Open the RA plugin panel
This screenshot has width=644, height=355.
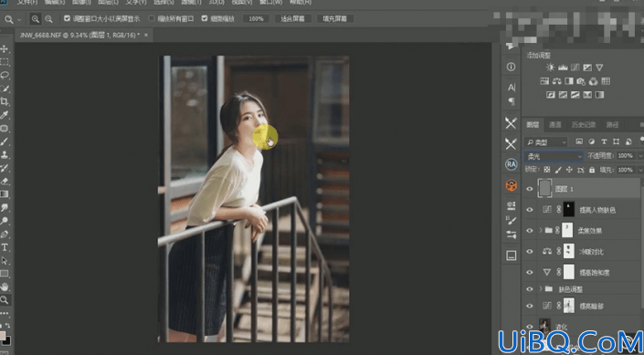pyautogui.click(x=511, y=164)
